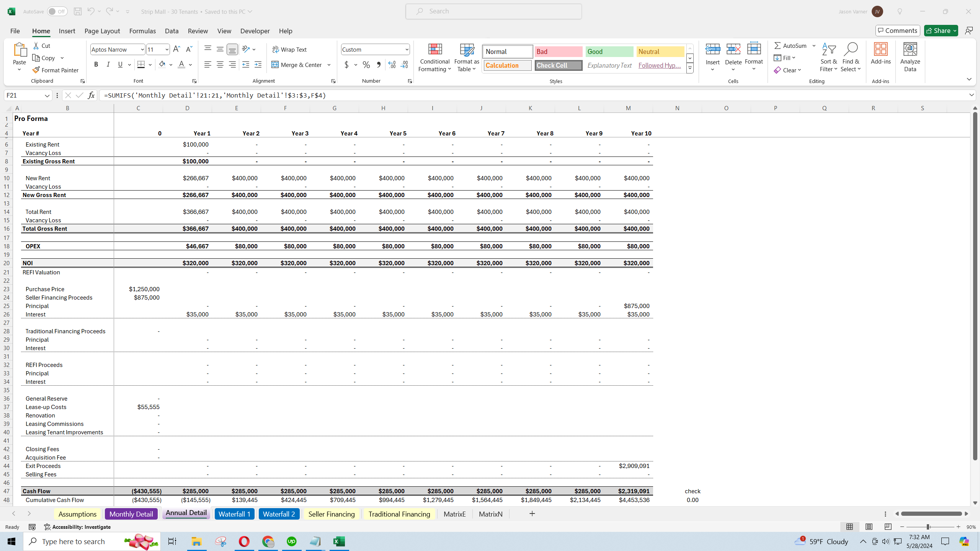The image size is (980, 551).
Task: Apply the Good cell style
Action: [x=609, y=52]
